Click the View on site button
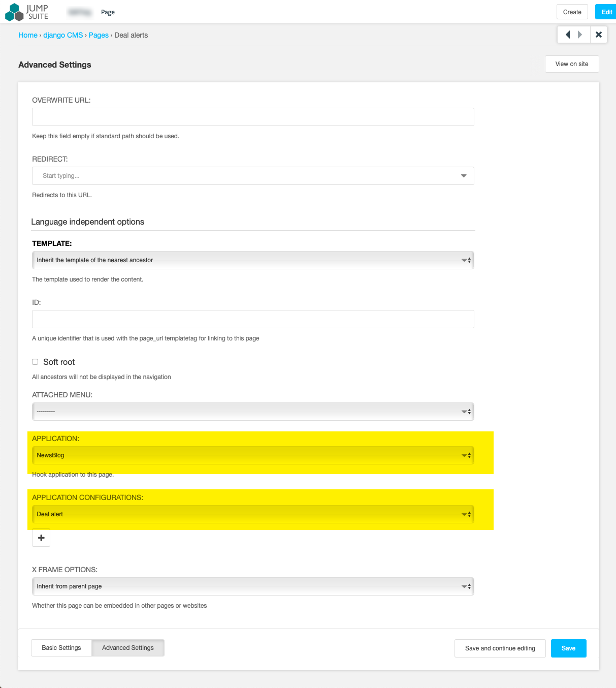Image resolution: width=616 pixels, height=688 pixels. [x=572, y=64]
